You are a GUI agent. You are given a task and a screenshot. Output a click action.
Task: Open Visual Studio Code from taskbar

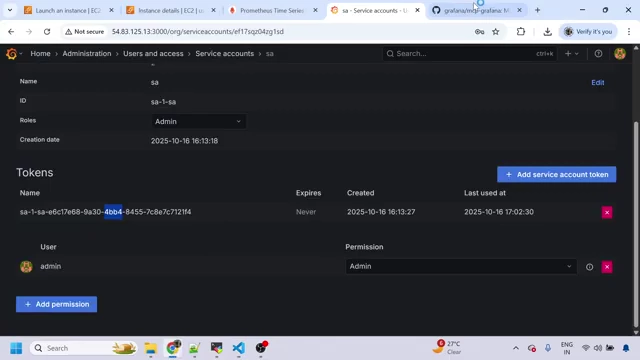point(238,348)
